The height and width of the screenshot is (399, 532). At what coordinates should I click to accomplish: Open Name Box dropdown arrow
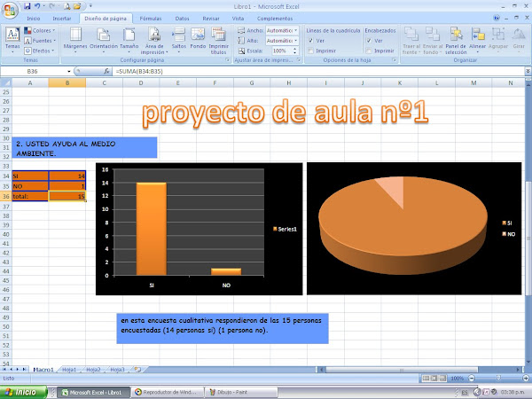coord(69,72)
